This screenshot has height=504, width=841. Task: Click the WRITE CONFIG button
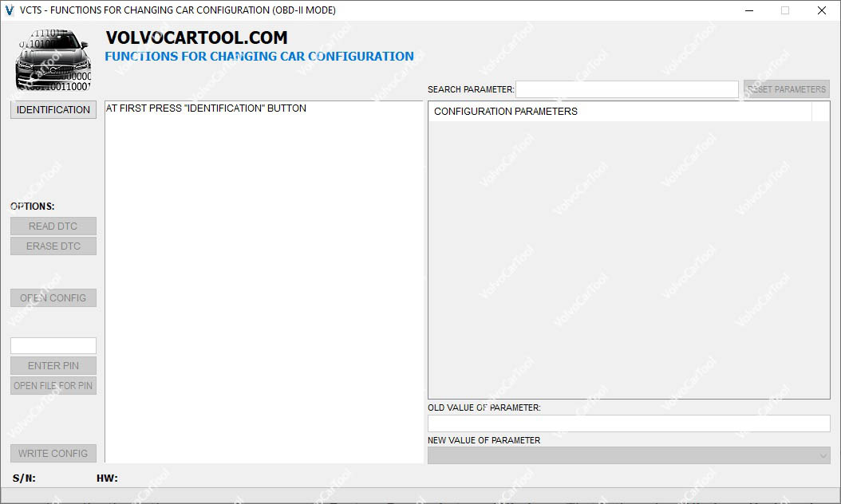53,454
